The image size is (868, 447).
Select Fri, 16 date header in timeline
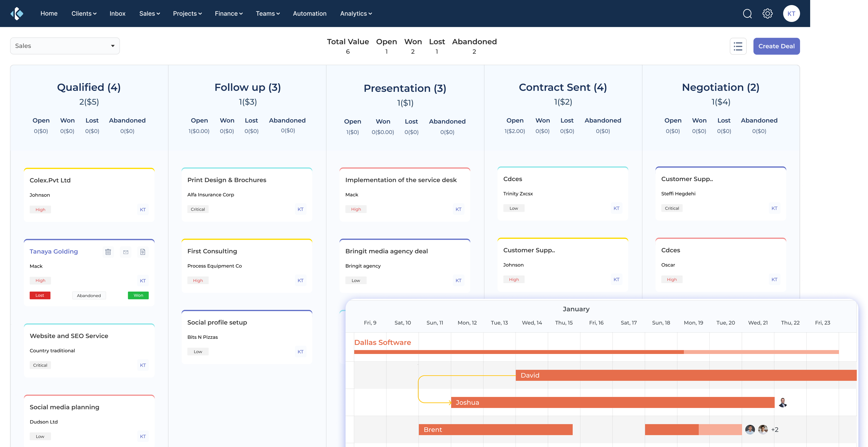click(x=596, y=323)
